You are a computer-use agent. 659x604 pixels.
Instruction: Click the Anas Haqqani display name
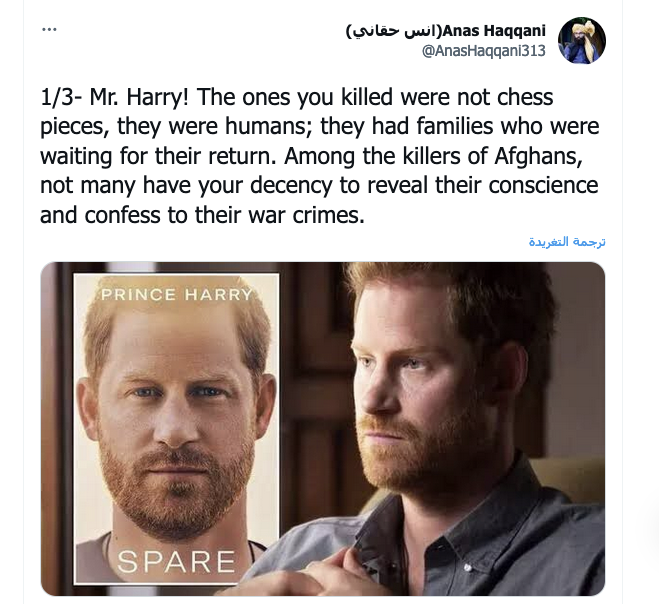[x=494, y=31]
